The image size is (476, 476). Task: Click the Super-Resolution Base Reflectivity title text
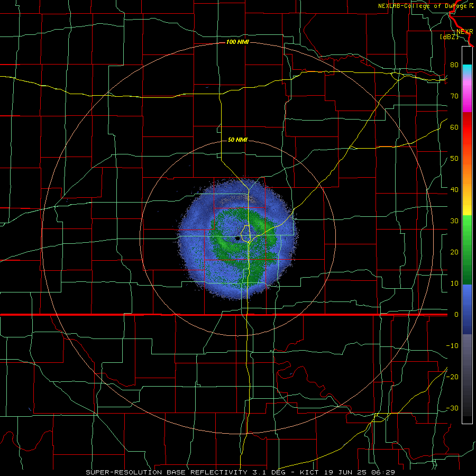click(166, 472)
